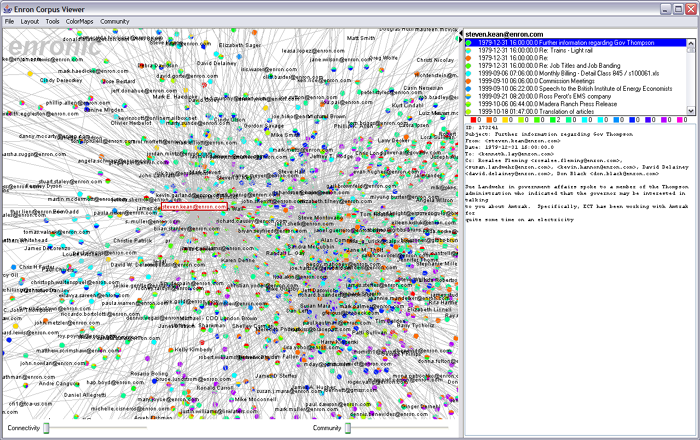Click the Andre Cangucu node label
700x440 pixels.
pos(58,384)
